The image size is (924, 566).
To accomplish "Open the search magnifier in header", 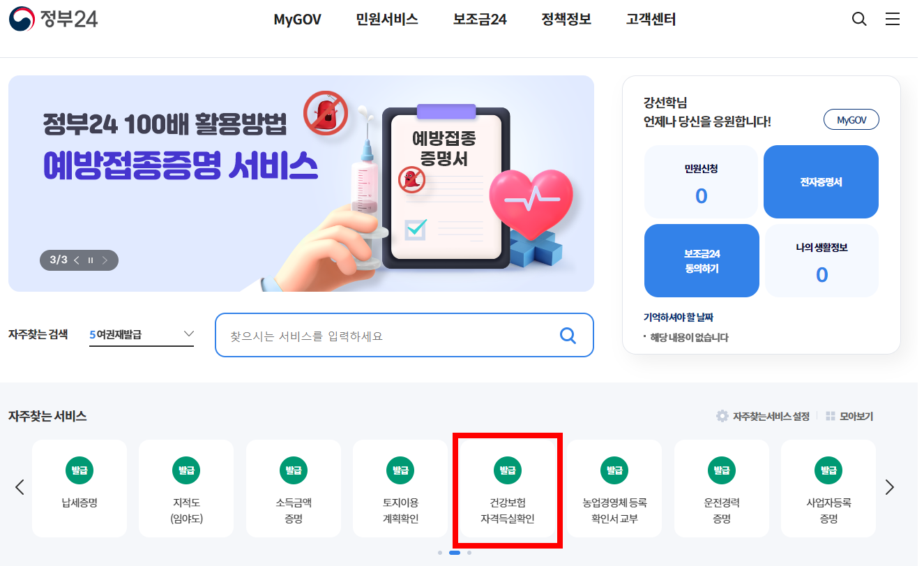I will coord(859,20).
